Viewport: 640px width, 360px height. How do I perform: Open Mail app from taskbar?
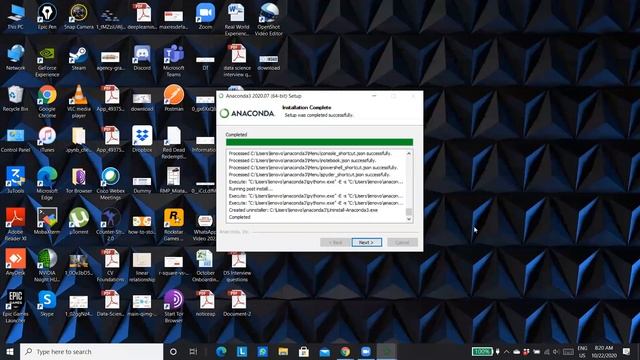(x=324, y=351)
